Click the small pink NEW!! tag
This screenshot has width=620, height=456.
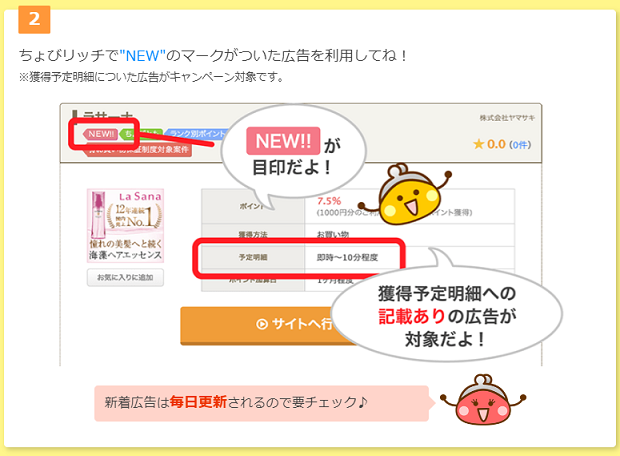(101, 134)
